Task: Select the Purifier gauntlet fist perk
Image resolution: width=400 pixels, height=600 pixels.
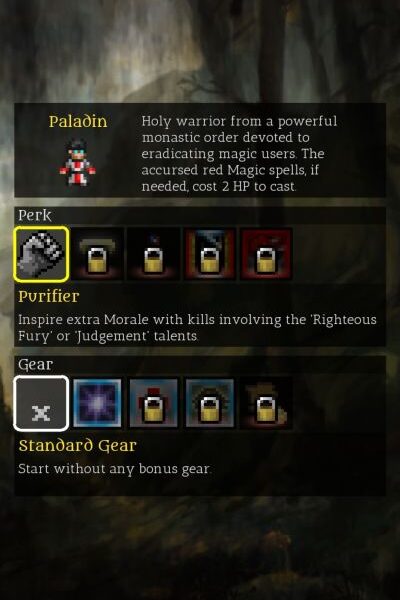Action: [41, 254]
